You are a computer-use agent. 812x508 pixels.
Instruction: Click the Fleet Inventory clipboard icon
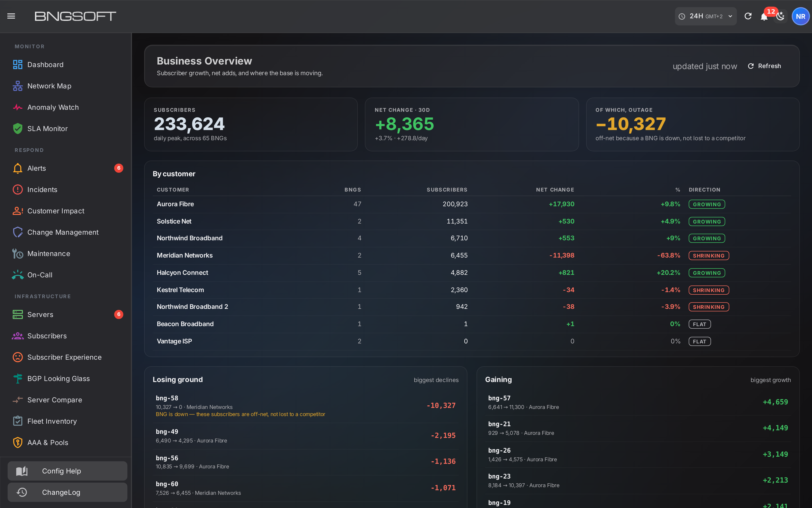coord(18,421)
